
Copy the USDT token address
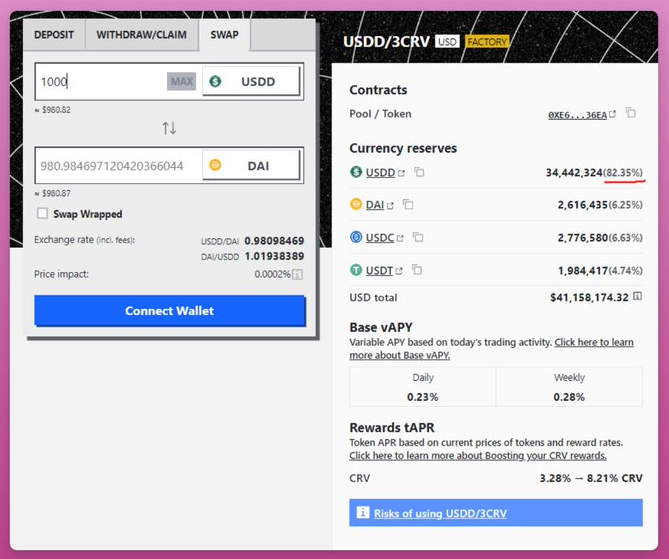pos(417,270)
